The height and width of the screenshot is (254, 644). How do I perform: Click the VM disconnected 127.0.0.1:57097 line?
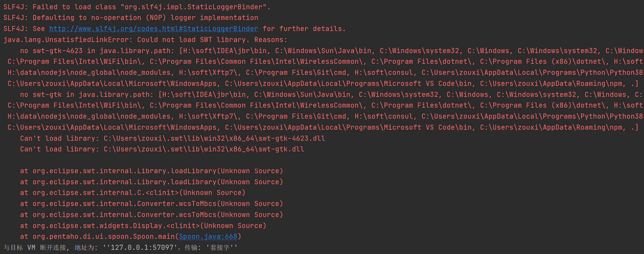pos(120,247)
